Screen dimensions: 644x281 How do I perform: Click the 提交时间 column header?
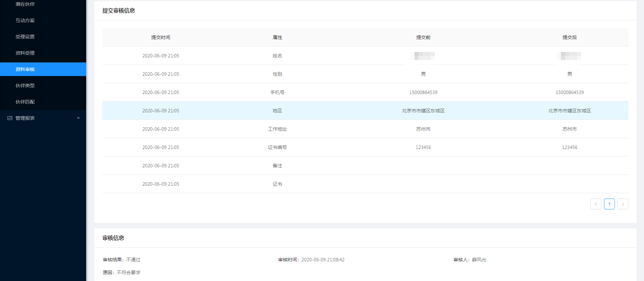pos(161,37)
